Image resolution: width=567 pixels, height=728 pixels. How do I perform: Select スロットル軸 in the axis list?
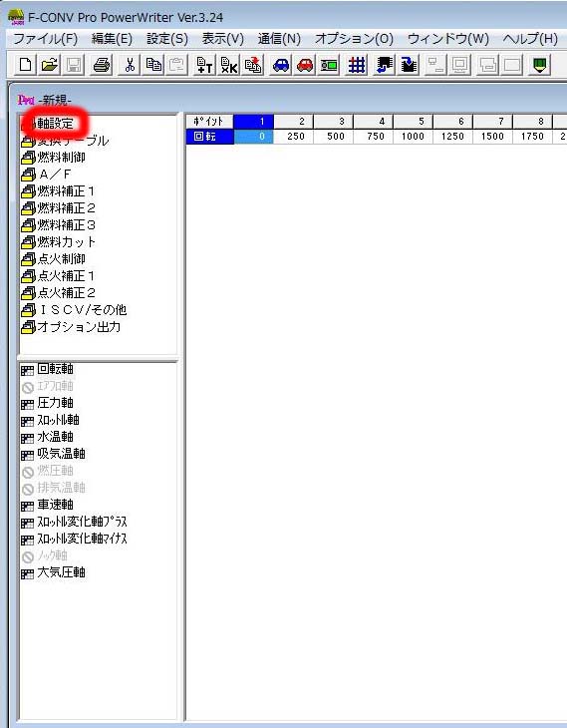pyautogui.click(x=50, y=420)
